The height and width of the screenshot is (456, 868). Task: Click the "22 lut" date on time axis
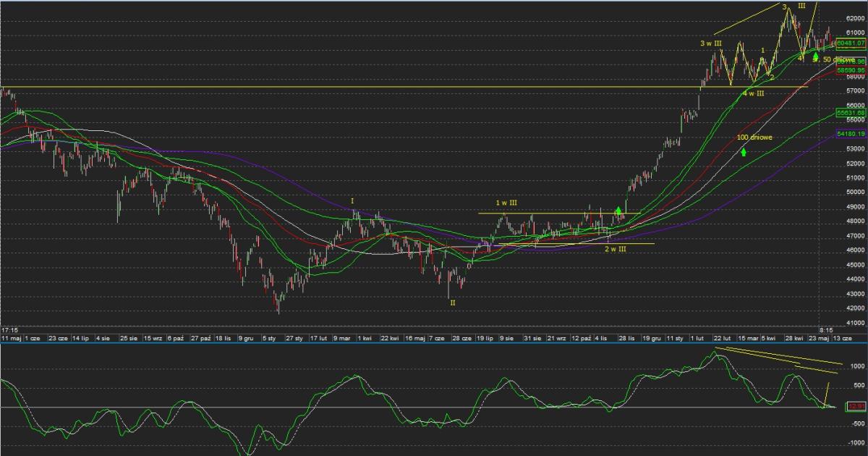[721, 338]
